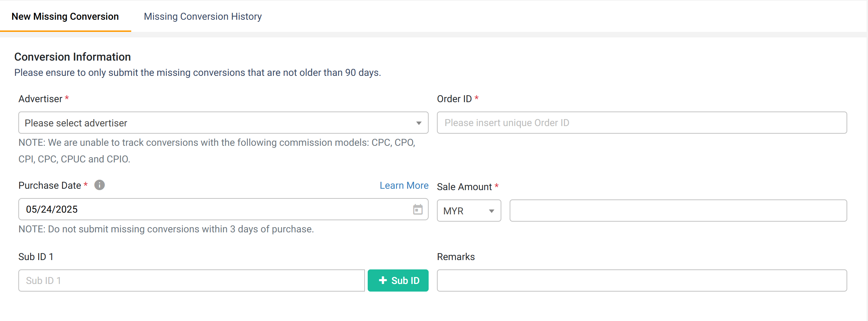The height and width of the screenshot is (321, 868).
Task: Select the Please select advertiser combo box
Action: [x=223, y=123]
